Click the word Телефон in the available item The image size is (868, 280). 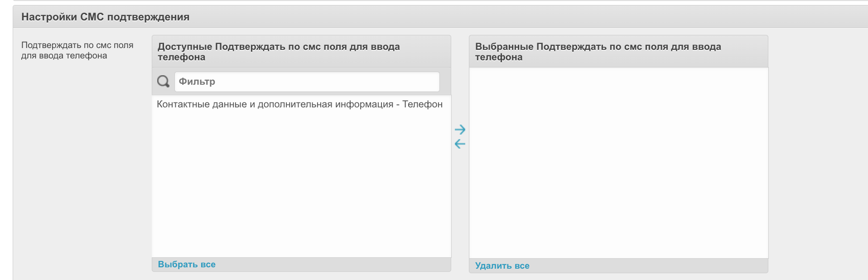422,104
